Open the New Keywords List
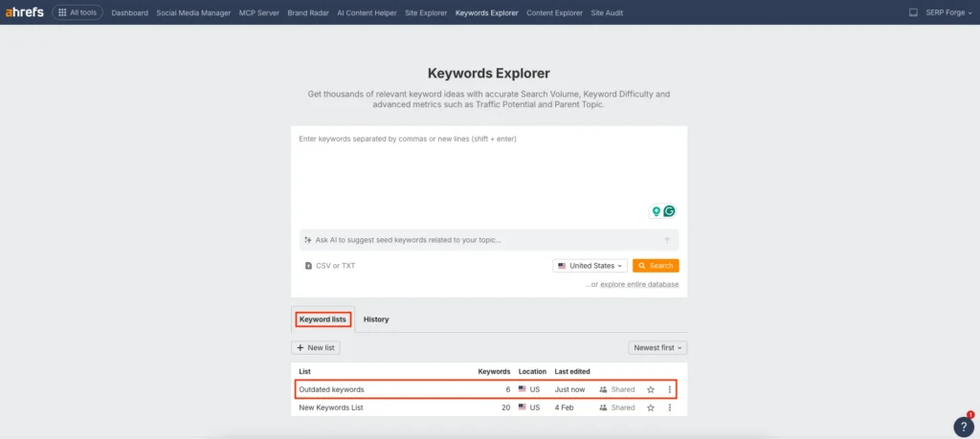 pyautogui.click(x=330, y=407)
